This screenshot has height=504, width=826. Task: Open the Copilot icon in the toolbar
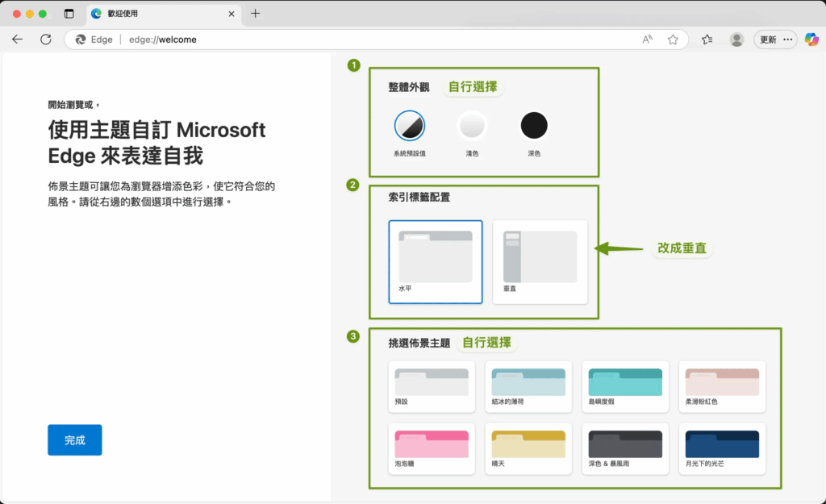click(x=811, y=40)
